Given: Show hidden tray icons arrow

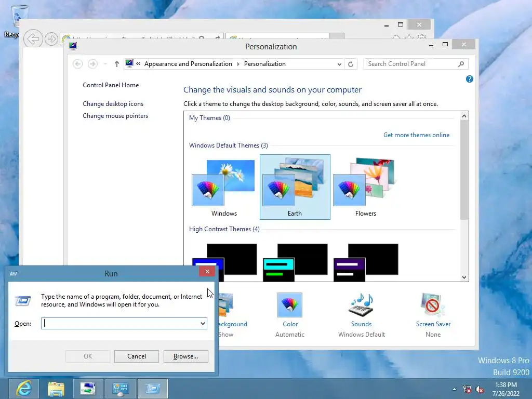Looking at the screenshot, I should point(454,389).
